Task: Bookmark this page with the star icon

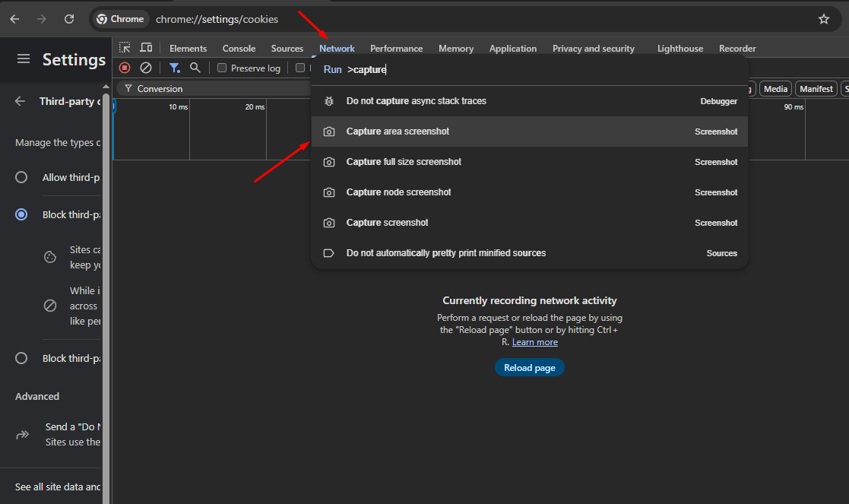Action: pos(824,19)
